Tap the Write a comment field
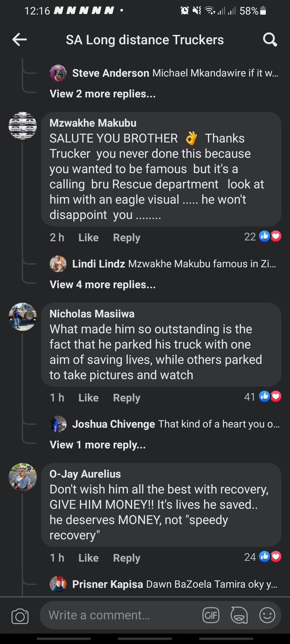290x644 pixels. (121, 615)
